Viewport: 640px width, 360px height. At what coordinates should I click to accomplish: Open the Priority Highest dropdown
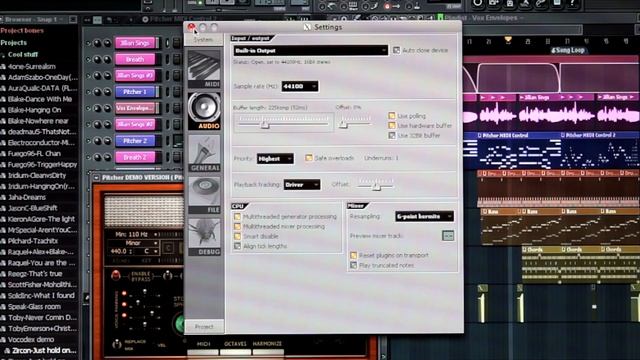pyautogui.click(x=275, y=158)
